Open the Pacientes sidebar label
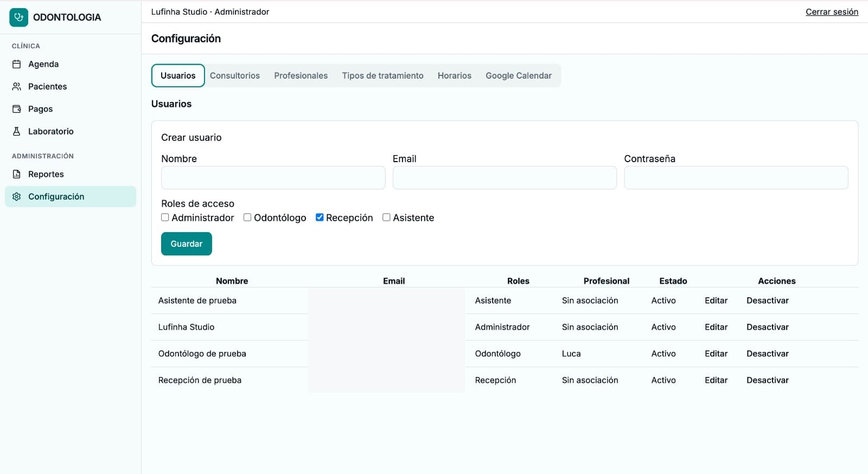 48,86
